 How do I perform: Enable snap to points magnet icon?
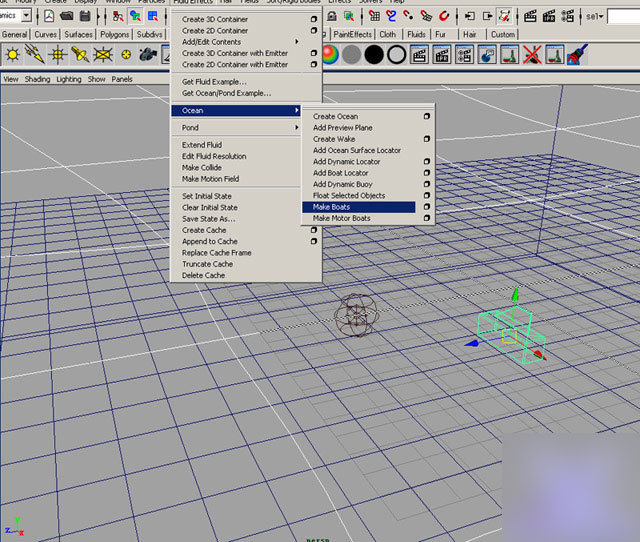(408, 16)
